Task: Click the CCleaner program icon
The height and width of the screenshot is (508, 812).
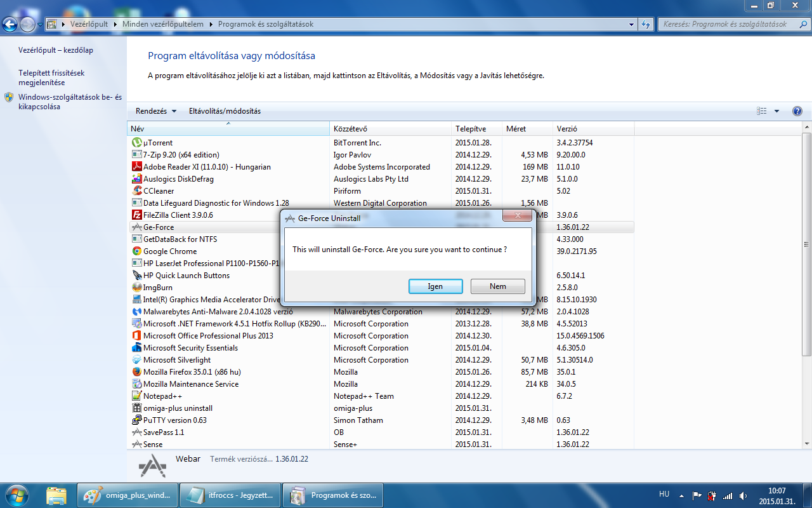Action: pos(136,191)
